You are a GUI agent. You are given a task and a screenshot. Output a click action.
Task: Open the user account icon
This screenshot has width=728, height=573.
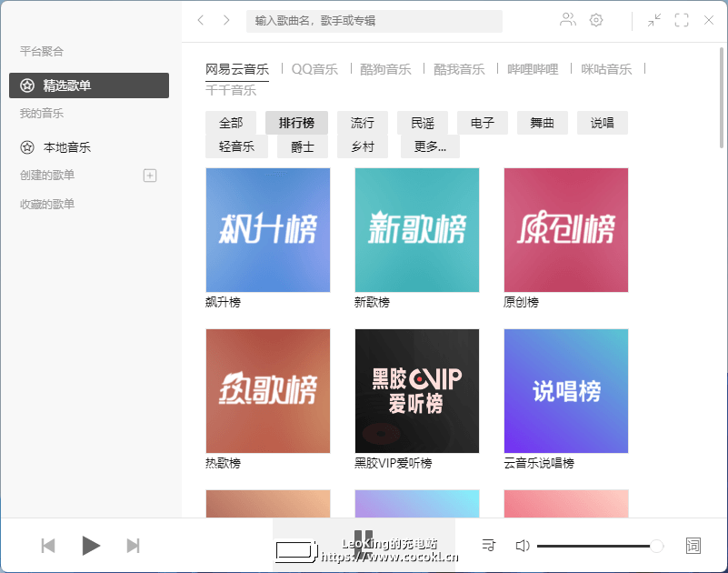[x=568, y=19]
